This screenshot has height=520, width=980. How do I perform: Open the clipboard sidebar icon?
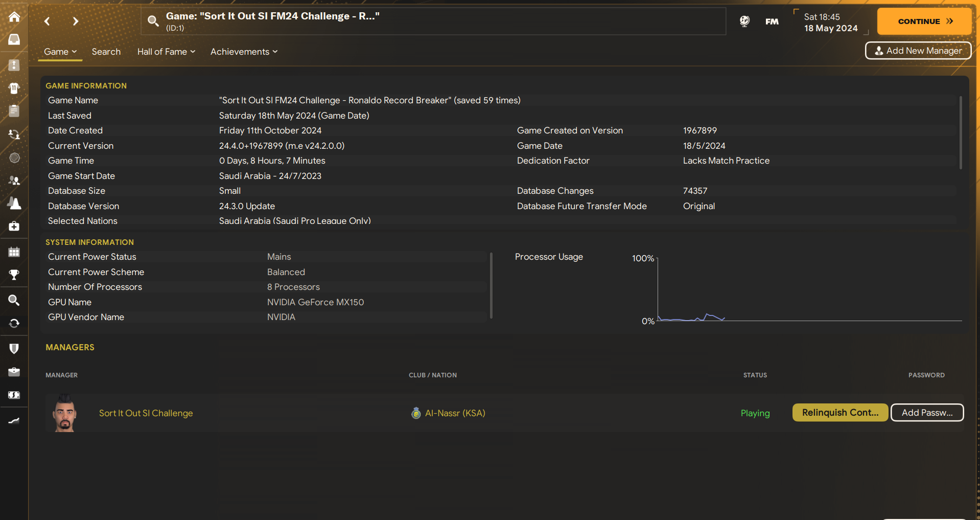click(14, 110)
